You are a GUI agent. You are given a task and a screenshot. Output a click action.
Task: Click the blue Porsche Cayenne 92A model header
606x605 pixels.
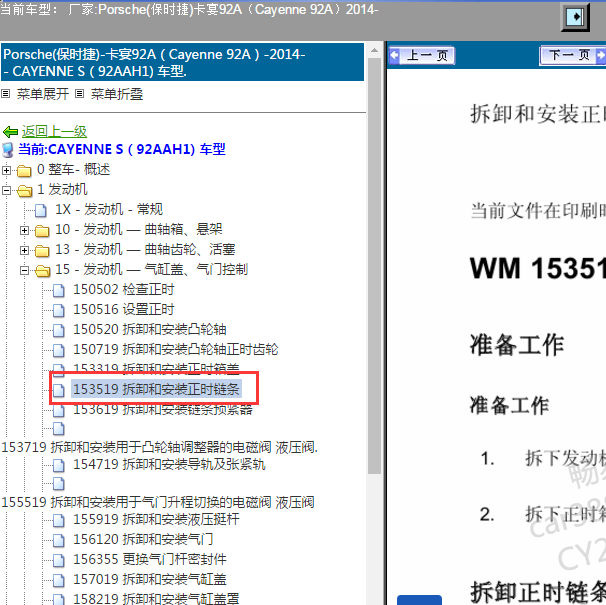[182, 63]
